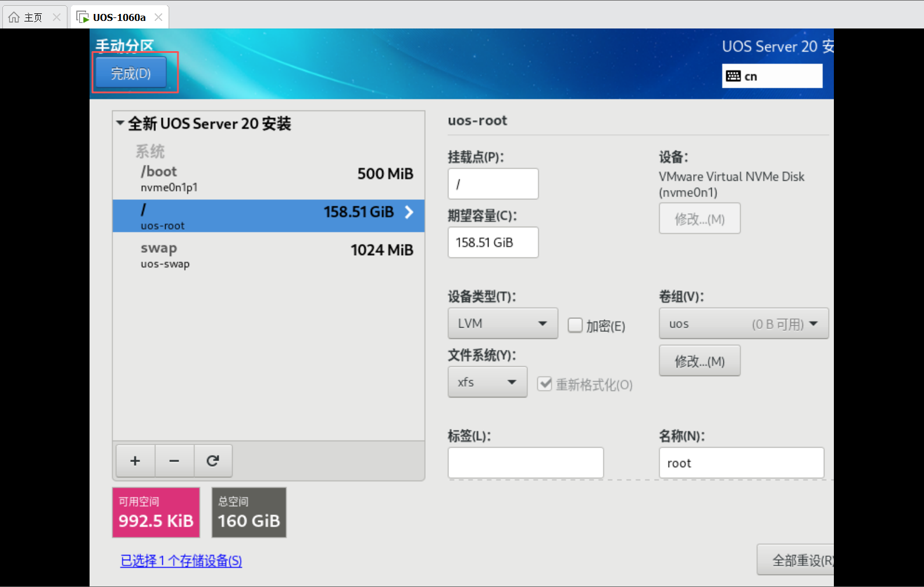Click the VM icon on the UOS-1060a tab

(83, 17)
